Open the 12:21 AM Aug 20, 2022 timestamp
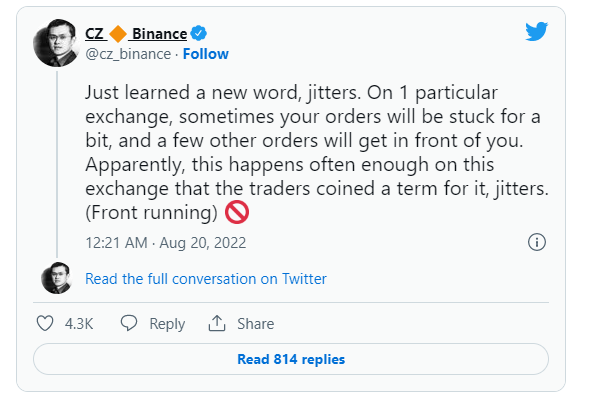The image size is (592, 399). (166, 242)
